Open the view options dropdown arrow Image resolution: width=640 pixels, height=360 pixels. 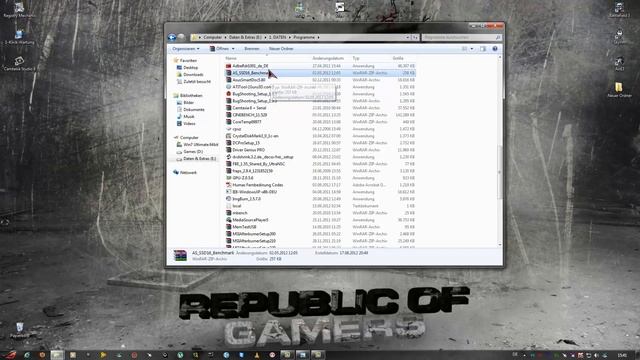tap(472, 49)
